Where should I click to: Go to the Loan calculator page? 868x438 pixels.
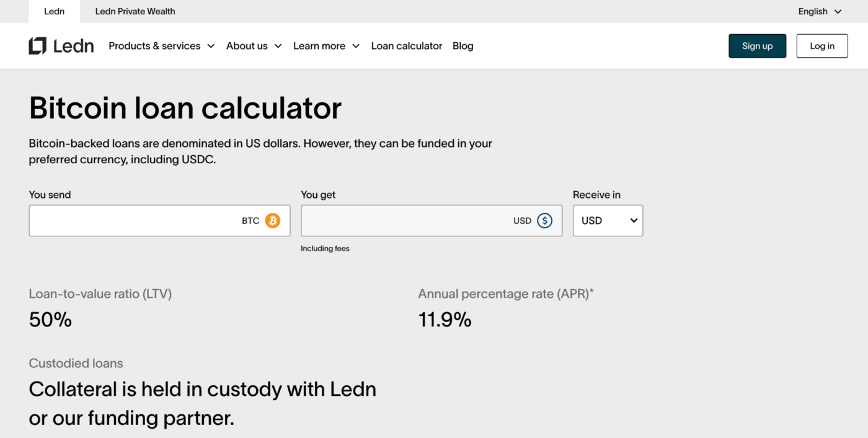(x=407, y=46)
